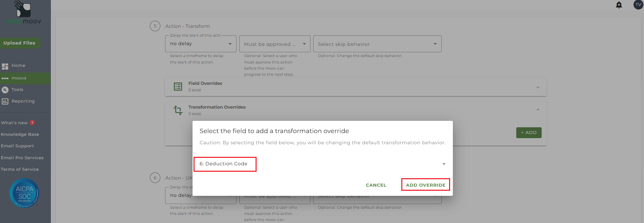
Task: Open the TV user avatar menu
Action: tap(638, 5)
